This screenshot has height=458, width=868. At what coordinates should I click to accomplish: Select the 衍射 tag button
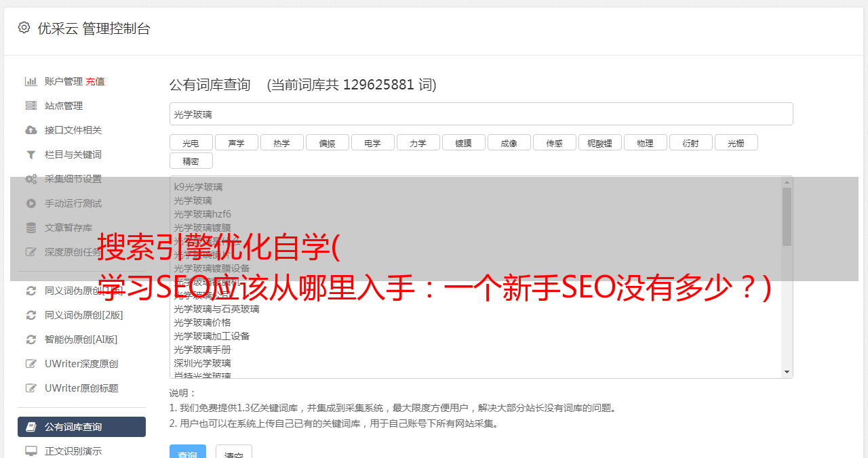[x=690, y=142]
